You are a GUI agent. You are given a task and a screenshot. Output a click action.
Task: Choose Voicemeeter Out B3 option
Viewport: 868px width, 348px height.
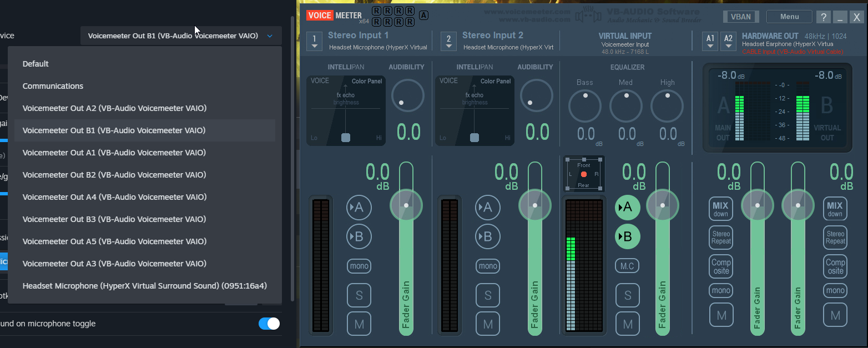145,219
